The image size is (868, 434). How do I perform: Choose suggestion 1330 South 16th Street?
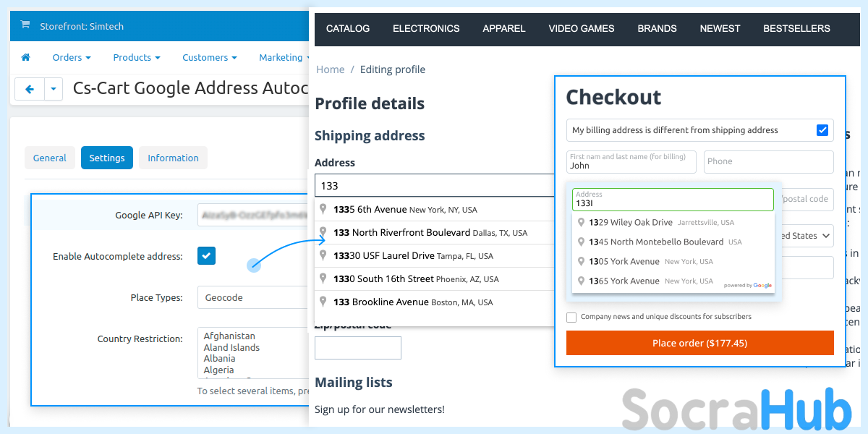[x=435, y=279]
